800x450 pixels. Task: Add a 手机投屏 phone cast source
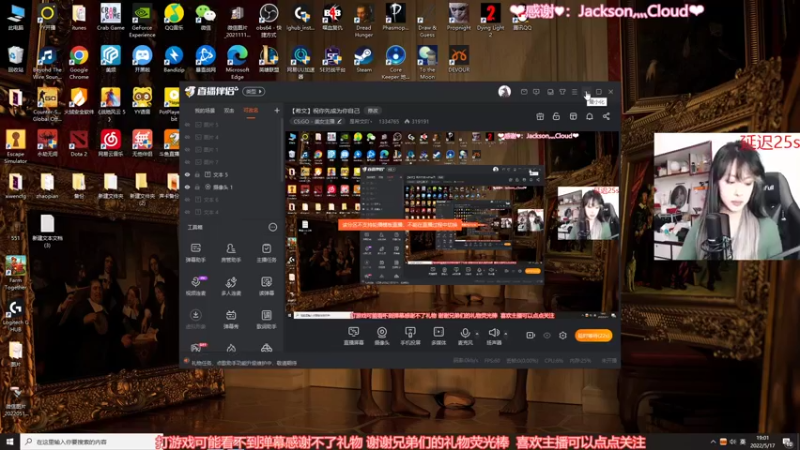[x=410, y=336]
